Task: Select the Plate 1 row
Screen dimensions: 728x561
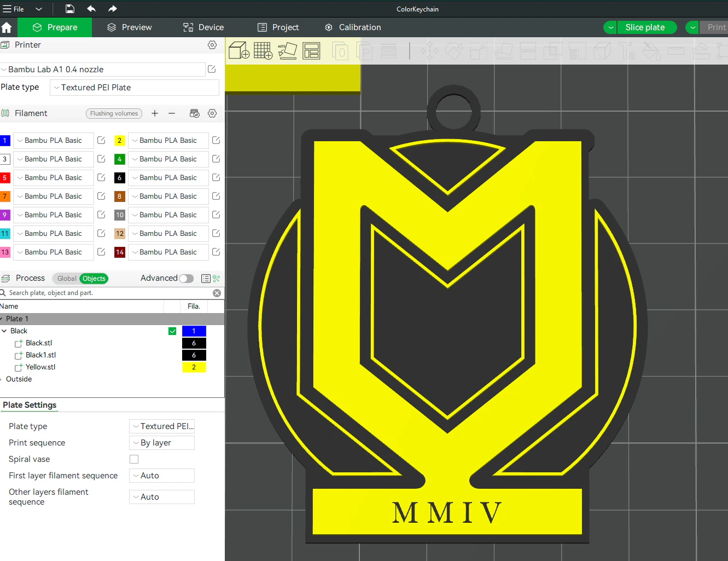Action: (112, 319)
